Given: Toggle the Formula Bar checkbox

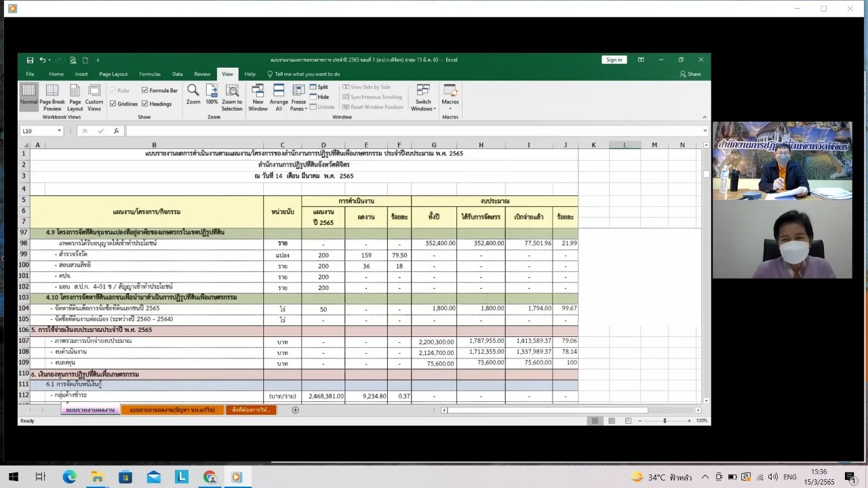Looking at the screenshot, I should pyautogui.click(x=159, y=90).
